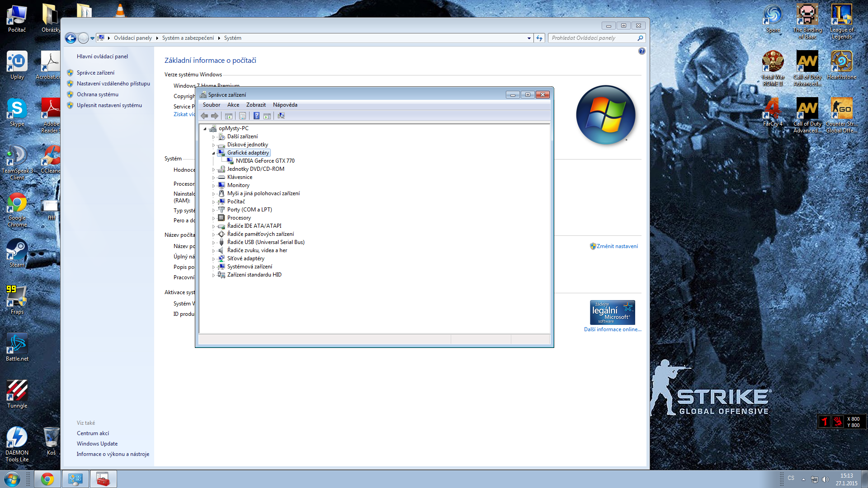Open the Nápověda menu
The height and width of the screenshot is (488, 868).
pyautogui.click(x=285, y=105)
